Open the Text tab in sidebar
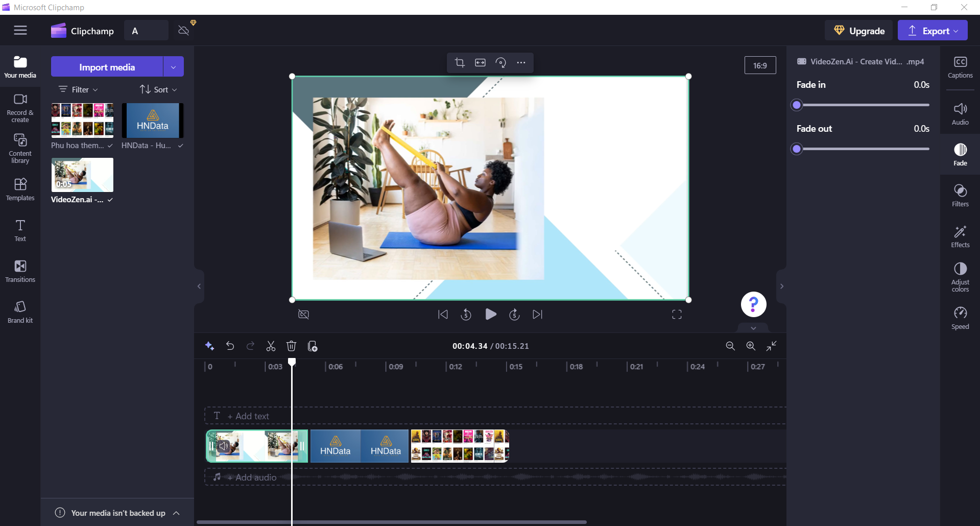 click(x=20, y=230)
